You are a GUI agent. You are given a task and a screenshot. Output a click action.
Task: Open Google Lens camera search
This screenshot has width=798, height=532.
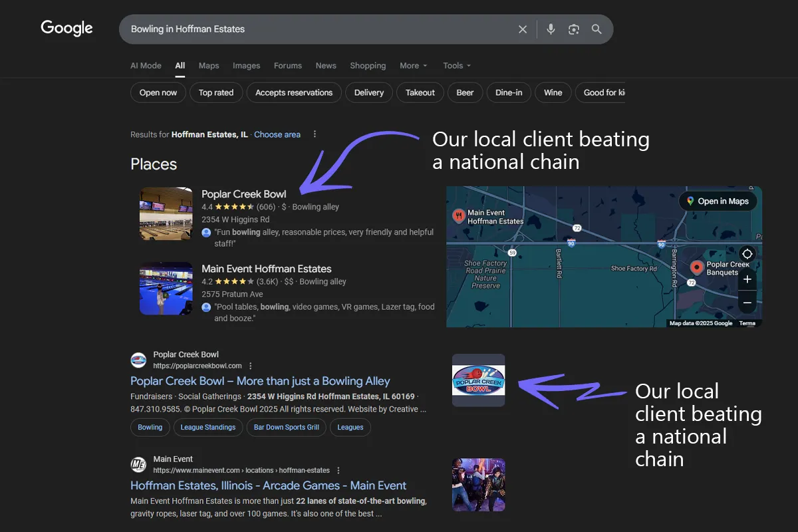pos(573,29)
